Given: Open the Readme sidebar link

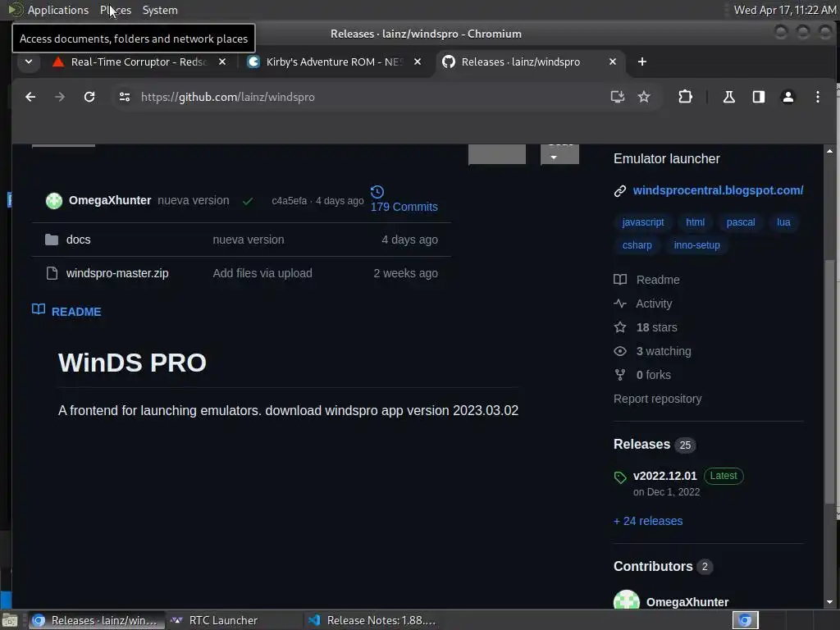Looking at the screenshot, I should (646, 280).
